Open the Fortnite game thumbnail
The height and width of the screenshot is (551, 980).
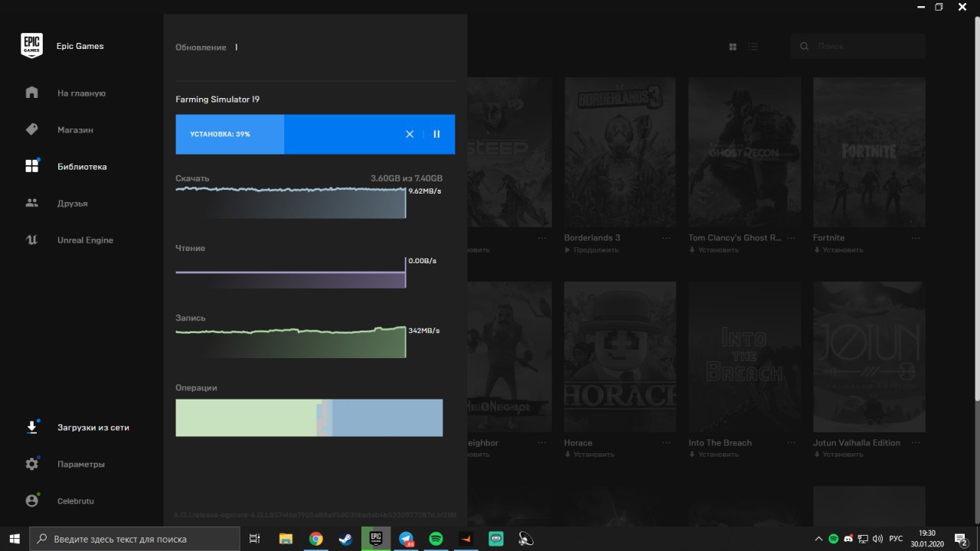click(x=869, y=152)
